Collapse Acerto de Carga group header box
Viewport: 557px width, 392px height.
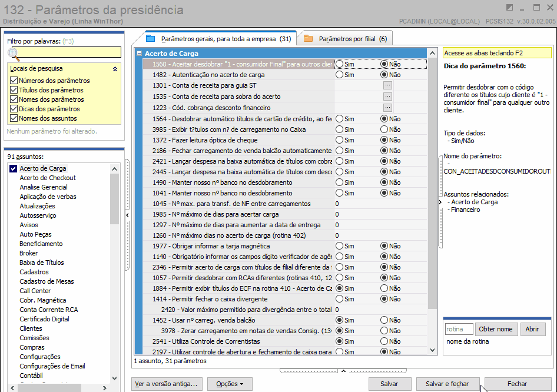[x=140, y=54]
